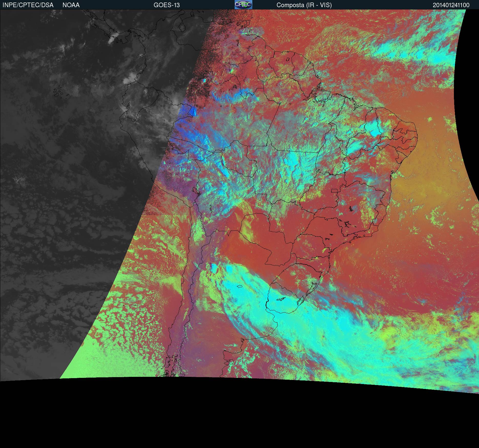
Task: Click the Composta (IR - VIS) title
Action: click(x=304, y=5)
